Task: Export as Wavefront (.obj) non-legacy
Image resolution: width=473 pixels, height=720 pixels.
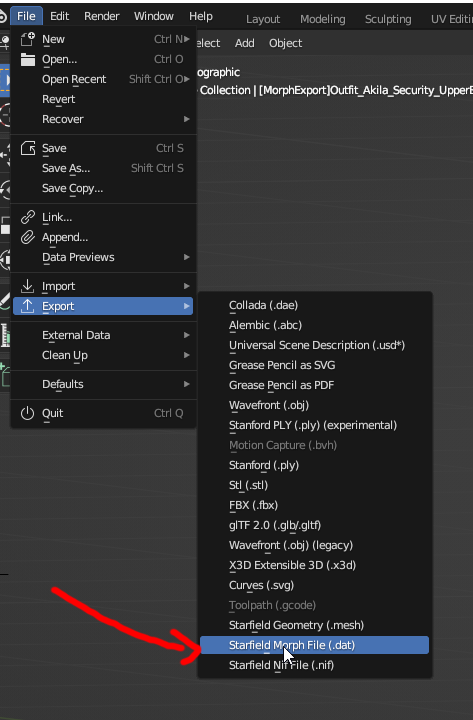Action: click(x=314, y=405)
